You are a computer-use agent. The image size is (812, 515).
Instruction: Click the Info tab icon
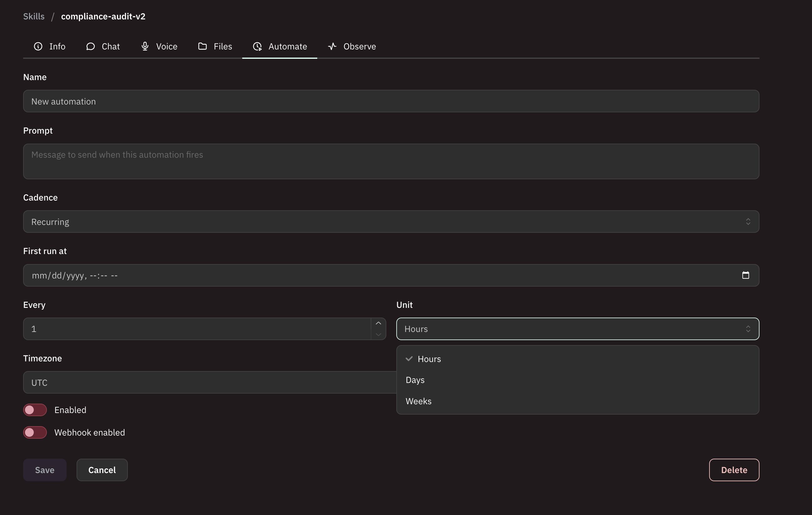tap(38, 47)
